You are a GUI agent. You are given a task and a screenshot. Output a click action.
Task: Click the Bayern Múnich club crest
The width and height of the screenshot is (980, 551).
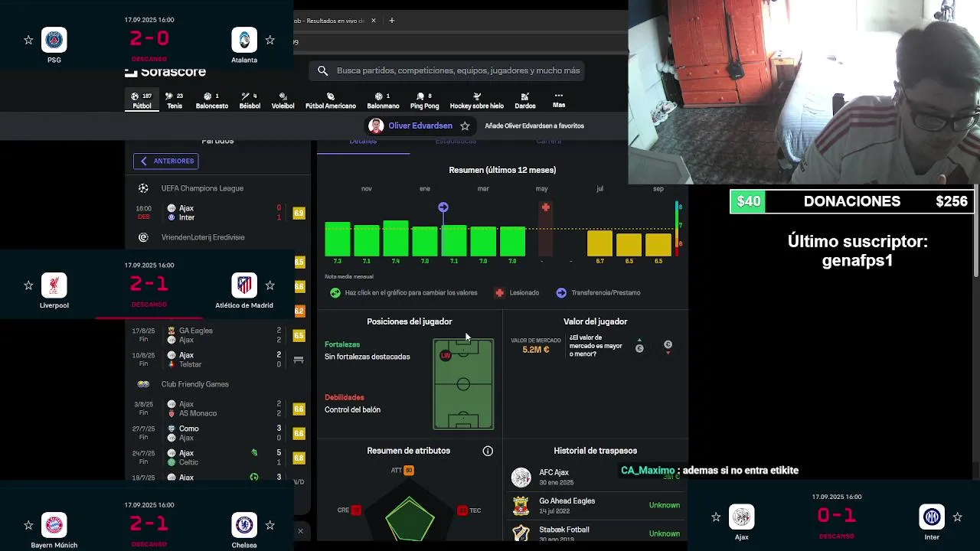pos(54,525)
